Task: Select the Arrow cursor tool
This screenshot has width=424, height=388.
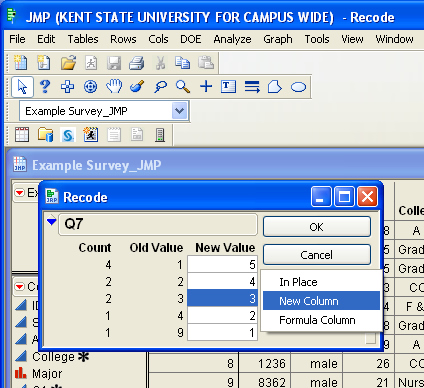Action: click(22, 87)
